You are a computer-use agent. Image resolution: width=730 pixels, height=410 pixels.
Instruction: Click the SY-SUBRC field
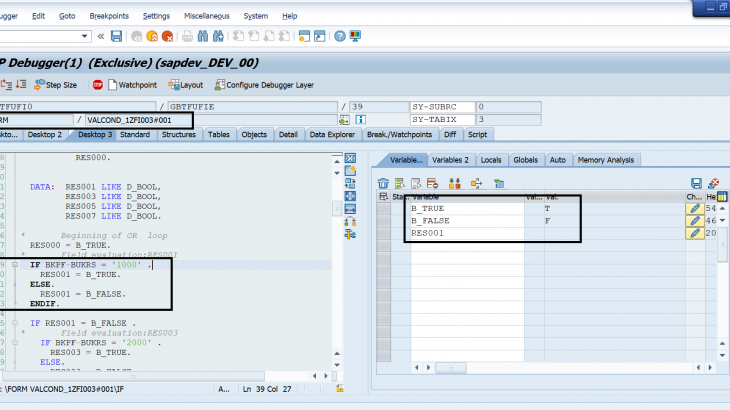(442, 107)
